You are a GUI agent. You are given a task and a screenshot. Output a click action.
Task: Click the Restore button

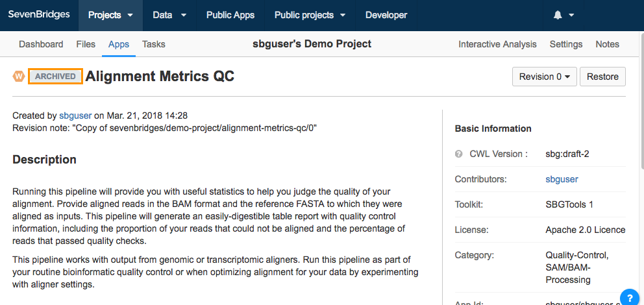(602, 77)
